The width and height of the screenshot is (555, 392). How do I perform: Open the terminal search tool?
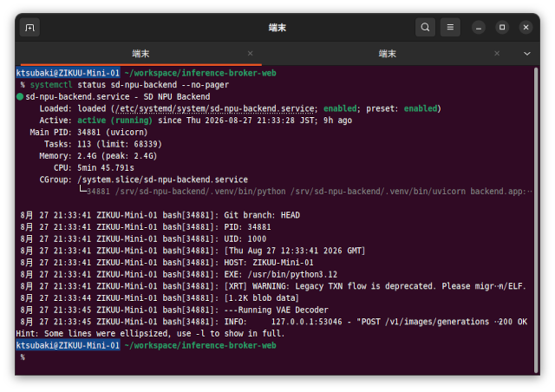[x=425, y=27]
